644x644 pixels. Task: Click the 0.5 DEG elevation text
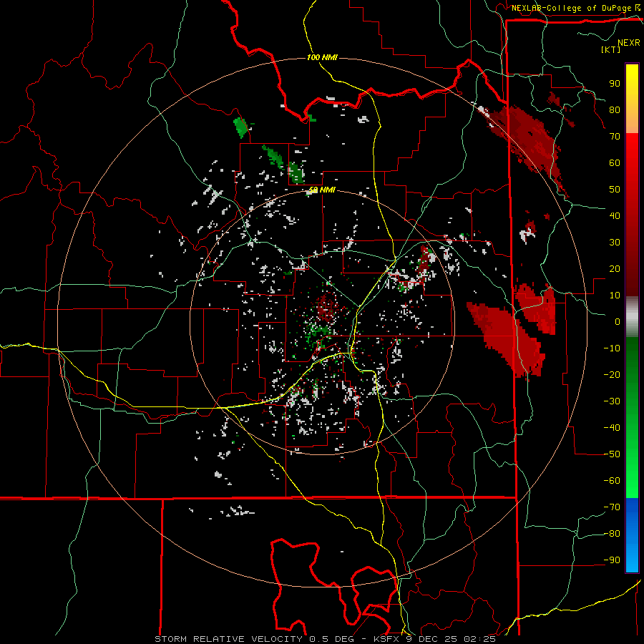[x=332, y=639]
